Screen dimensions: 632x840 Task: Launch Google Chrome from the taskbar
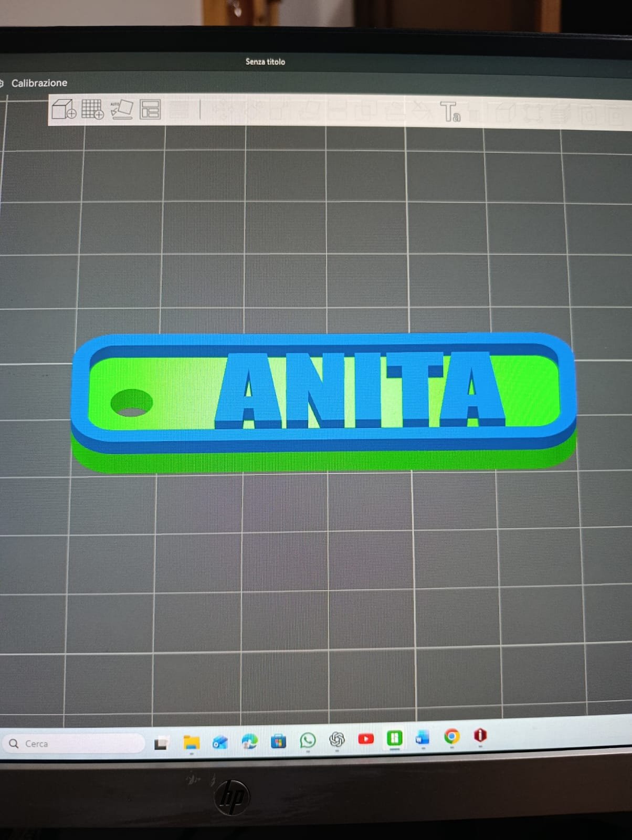(451, 737)
